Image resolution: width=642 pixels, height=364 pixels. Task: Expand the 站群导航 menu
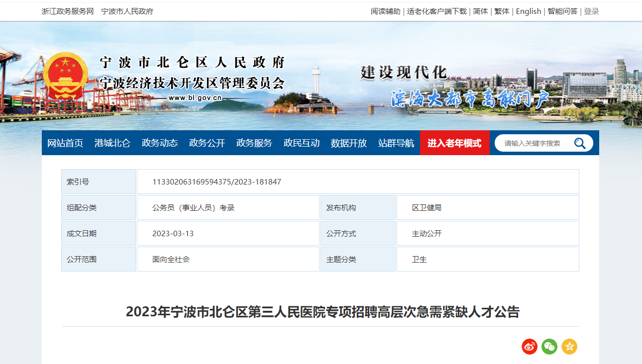tap(396, 143)
